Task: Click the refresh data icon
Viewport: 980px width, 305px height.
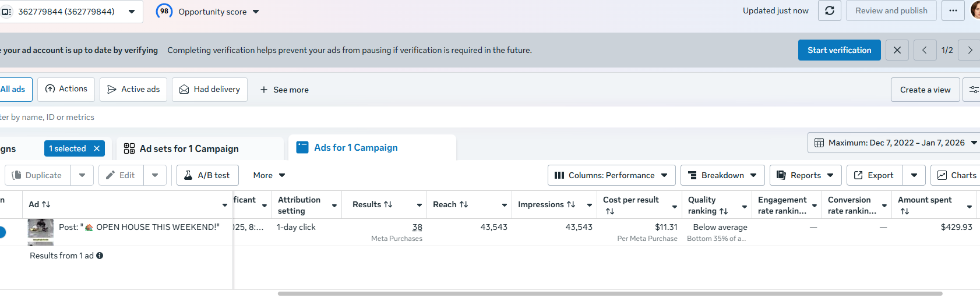Action: point(830,10)
